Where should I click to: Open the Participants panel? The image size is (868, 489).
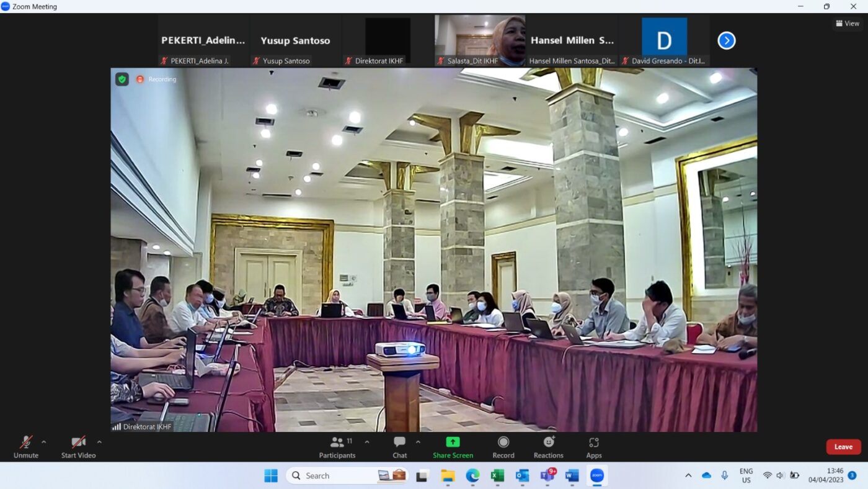pyautogui.click(x=337, y=447)
